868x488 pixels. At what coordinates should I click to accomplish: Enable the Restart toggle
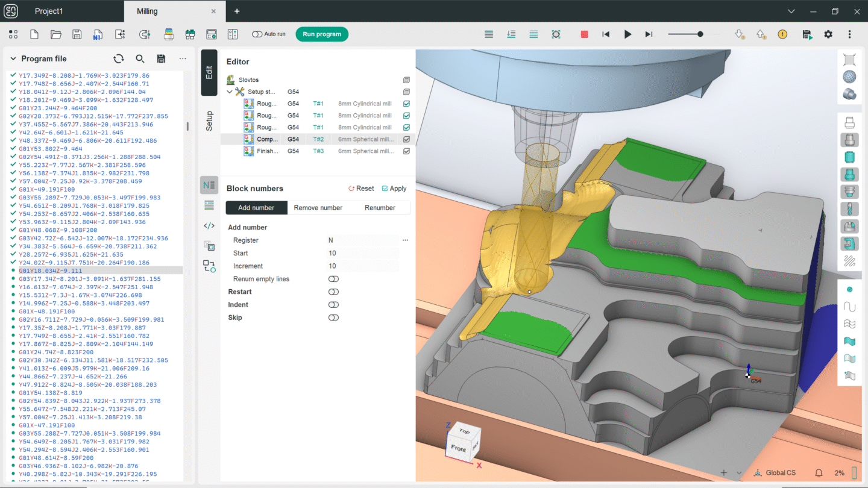coord(333,292)
